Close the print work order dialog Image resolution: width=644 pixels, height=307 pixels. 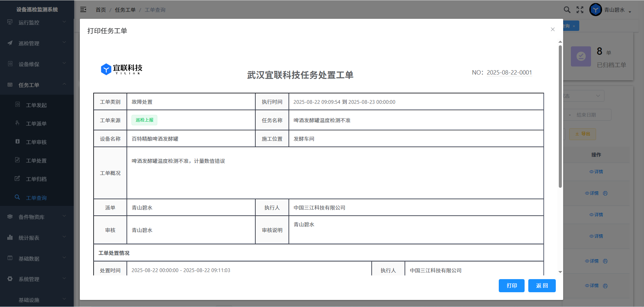point(552,30)
